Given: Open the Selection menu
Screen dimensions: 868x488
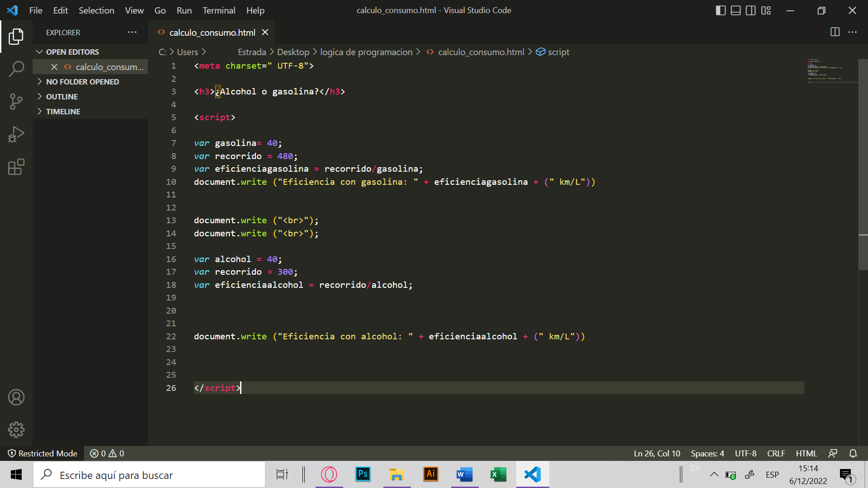Looking at the screenshot, I should [96, 10].
